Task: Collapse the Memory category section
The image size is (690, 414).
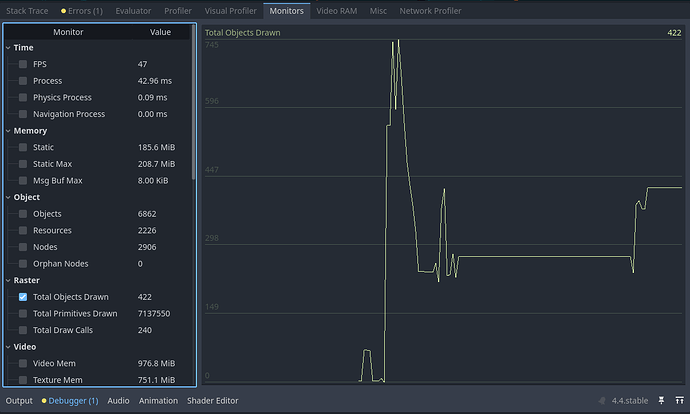Action: click(x=9, y=130)
